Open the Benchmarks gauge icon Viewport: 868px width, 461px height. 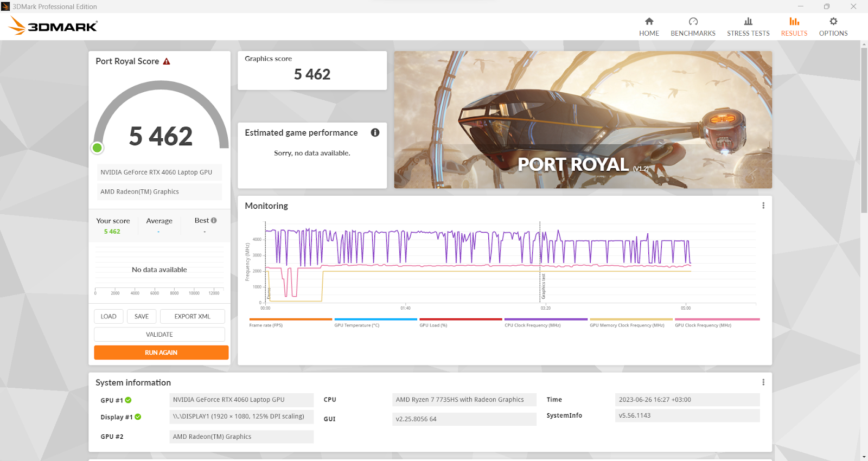tap(693, 22)
